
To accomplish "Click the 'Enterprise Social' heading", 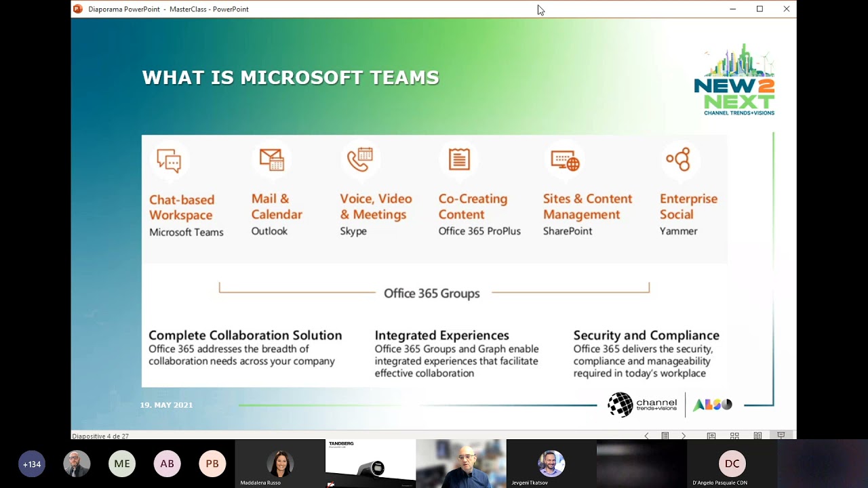I will (x=688, y=207).
